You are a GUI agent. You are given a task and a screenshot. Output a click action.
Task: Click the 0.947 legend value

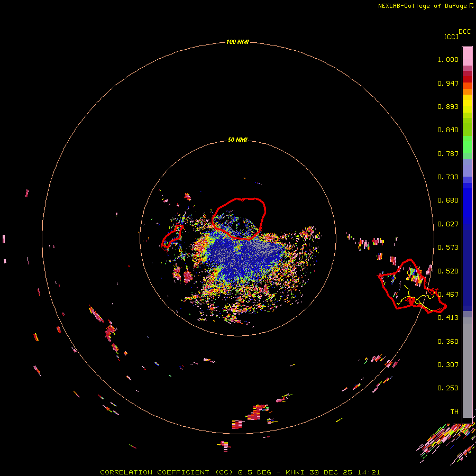click(x=448, y=83)
